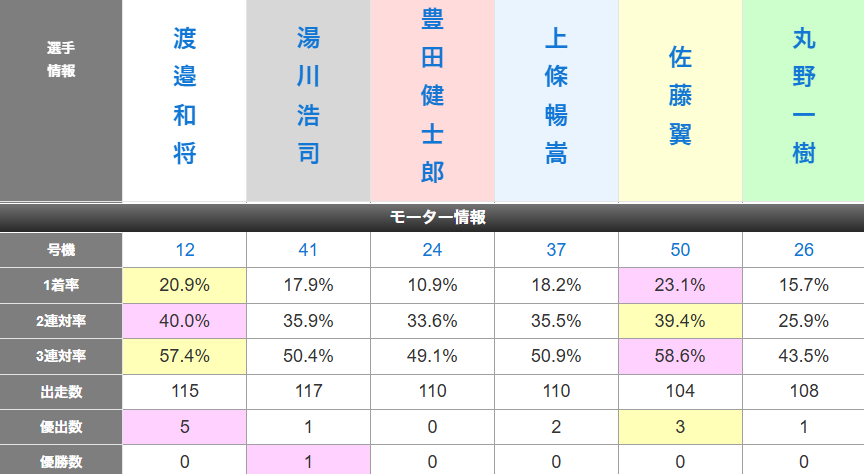This screenshot has width=864, height=474.
Task: Select the highlighted 23.1% win-rate cell
Action: 681,285
